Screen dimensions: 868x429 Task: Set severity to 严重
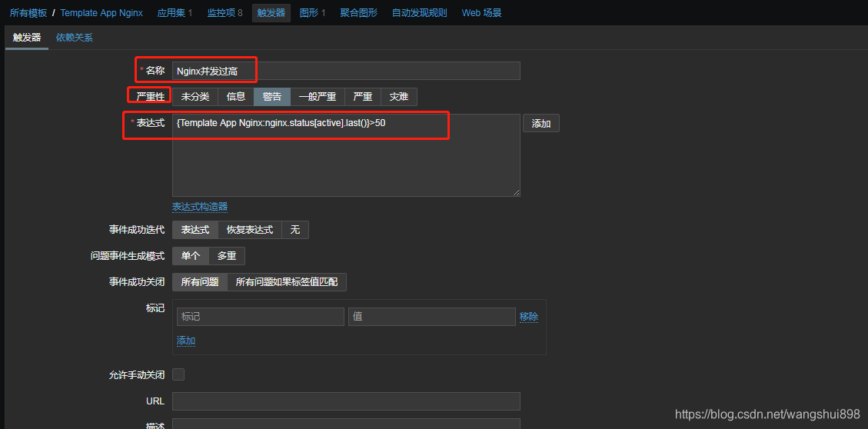363,97
